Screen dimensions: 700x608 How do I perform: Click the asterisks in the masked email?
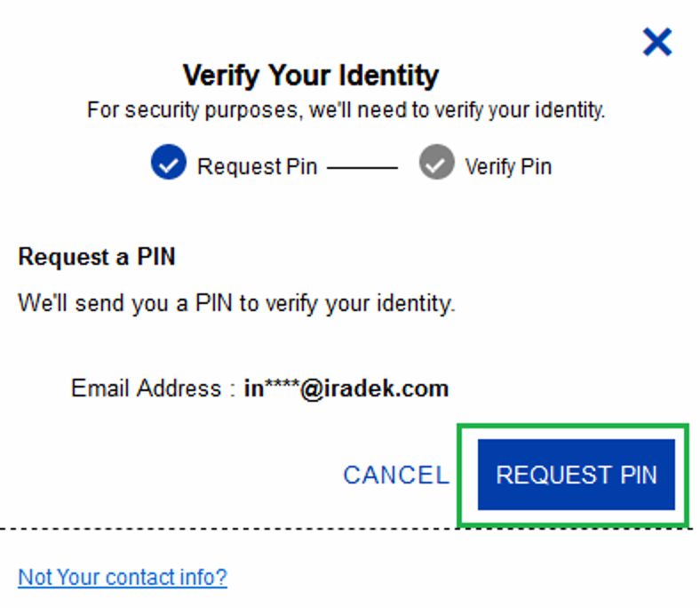click(x=282, y=385)
